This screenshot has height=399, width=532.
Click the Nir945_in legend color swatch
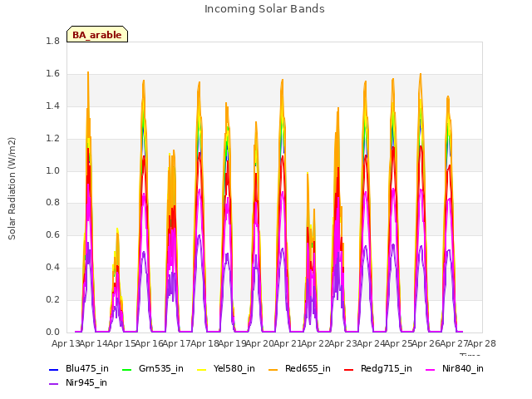53,384
